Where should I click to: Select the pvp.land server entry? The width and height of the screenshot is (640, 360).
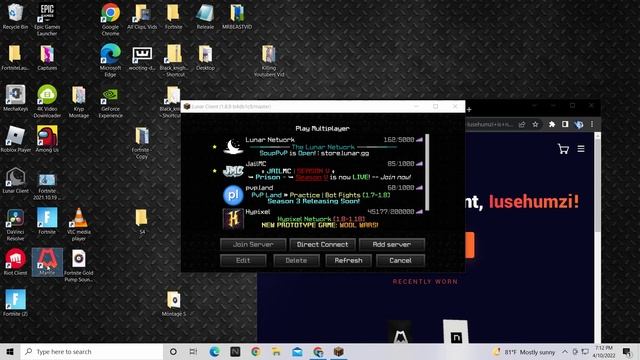[x=322, y=195]
